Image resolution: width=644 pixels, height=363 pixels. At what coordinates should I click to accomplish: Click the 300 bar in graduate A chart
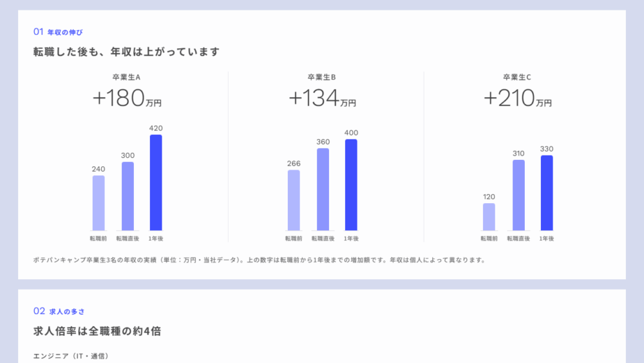pyautogui.click(x=128, y=196)
